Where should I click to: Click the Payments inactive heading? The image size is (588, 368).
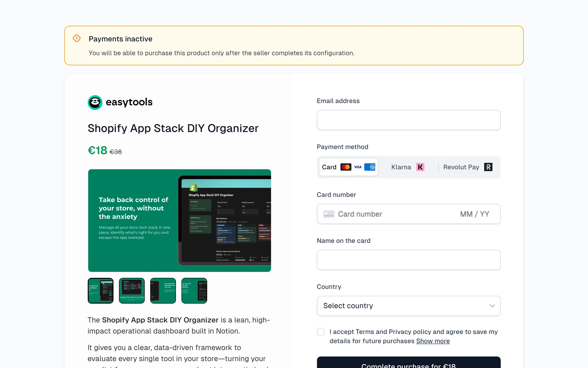(x=120, y=39)
